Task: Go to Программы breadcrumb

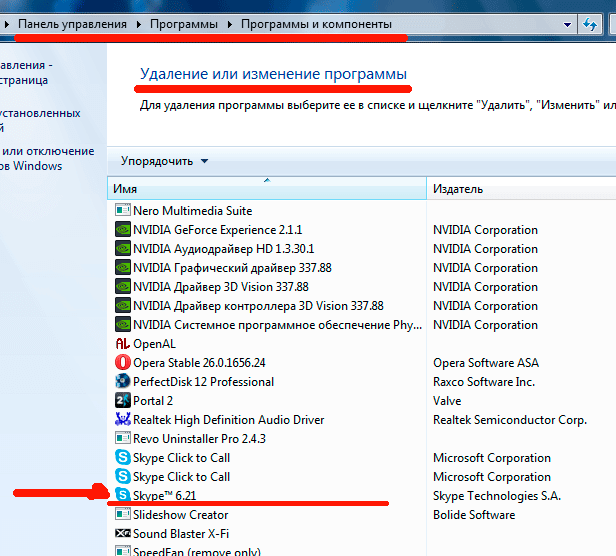Action: coord(183,24)
